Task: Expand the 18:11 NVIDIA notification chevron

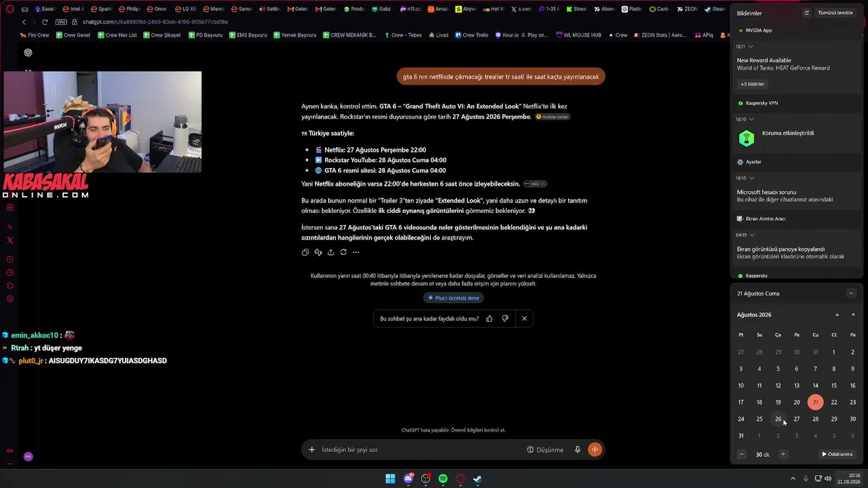Action: pyautogui.click(x=751, y=46)
